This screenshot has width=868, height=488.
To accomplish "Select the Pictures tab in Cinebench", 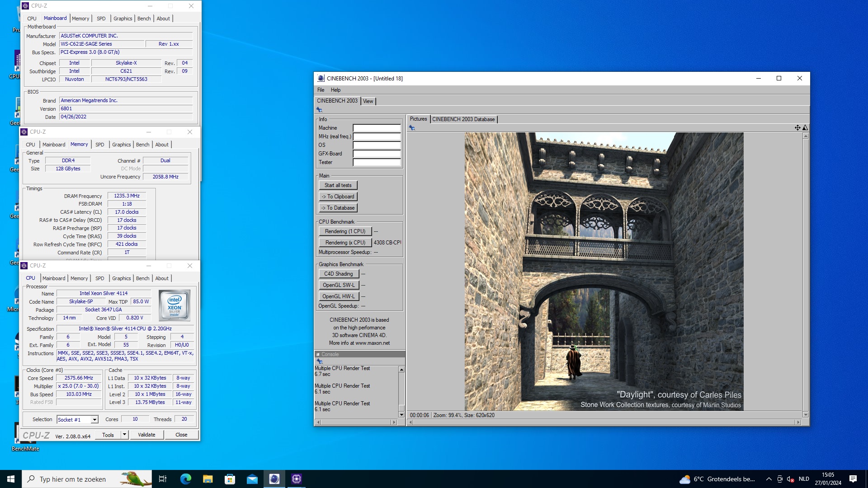I will click(x=418, y=119).
